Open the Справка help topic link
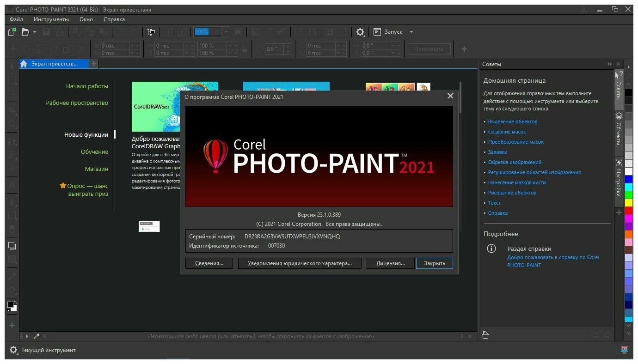 [498, 213]
